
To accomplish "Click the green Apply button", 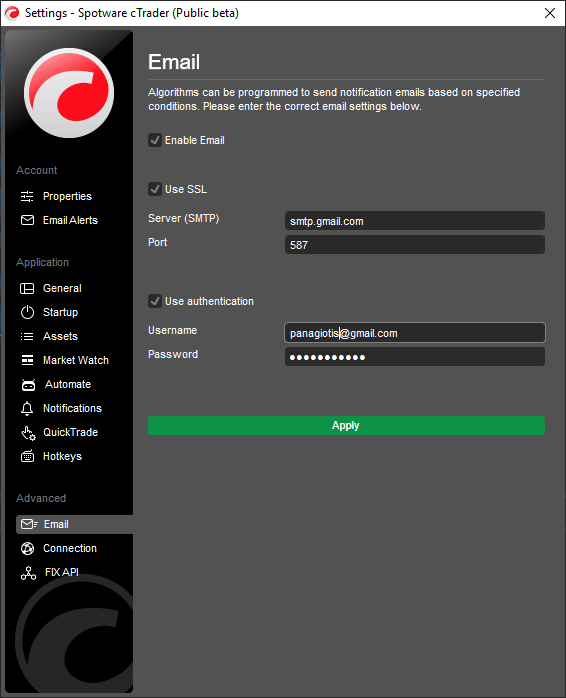I will click(x=346, y=426).
